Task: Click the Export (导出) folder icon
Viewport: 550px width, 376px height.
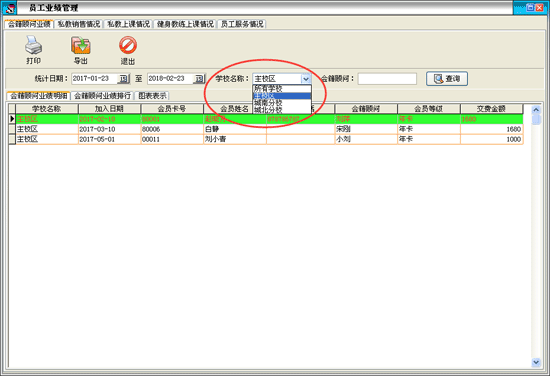Action: (x=81, y=45)
